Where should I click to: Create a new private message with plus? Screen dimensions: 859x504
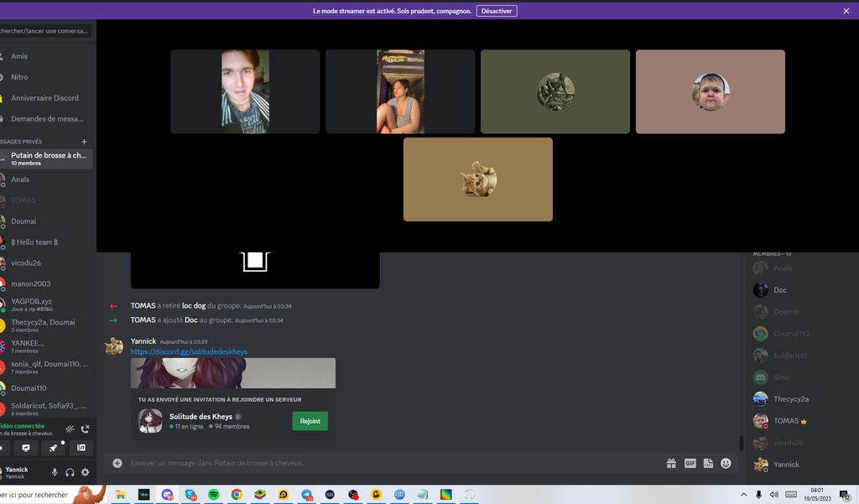click(x=84, y=142)
